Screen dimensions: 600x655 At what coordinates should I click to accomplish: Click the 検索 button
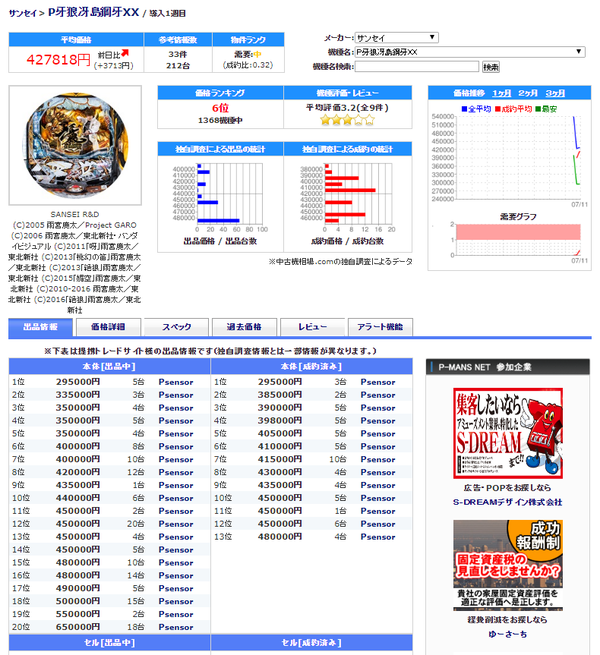pyautogui.click(x=491, y=67)
